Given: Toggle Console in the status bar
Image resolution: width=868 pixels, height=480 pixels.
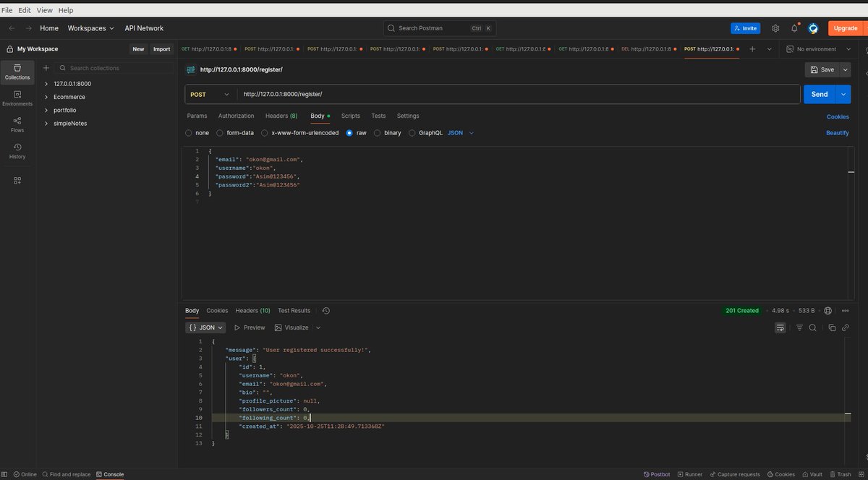Looking at the screenshot, I should click(x=109, y=474).
